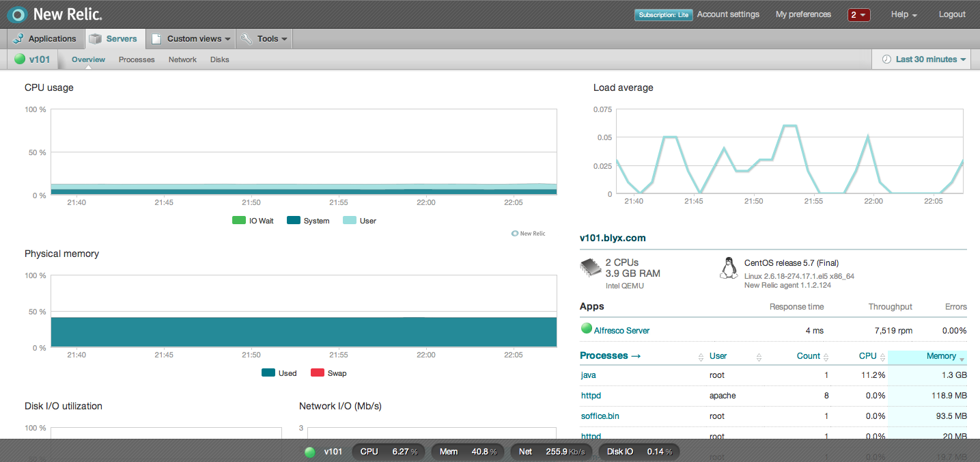Click the 1.3 GB java memory value
Viewport: 980px width, 462px height.
pos(953,375)
